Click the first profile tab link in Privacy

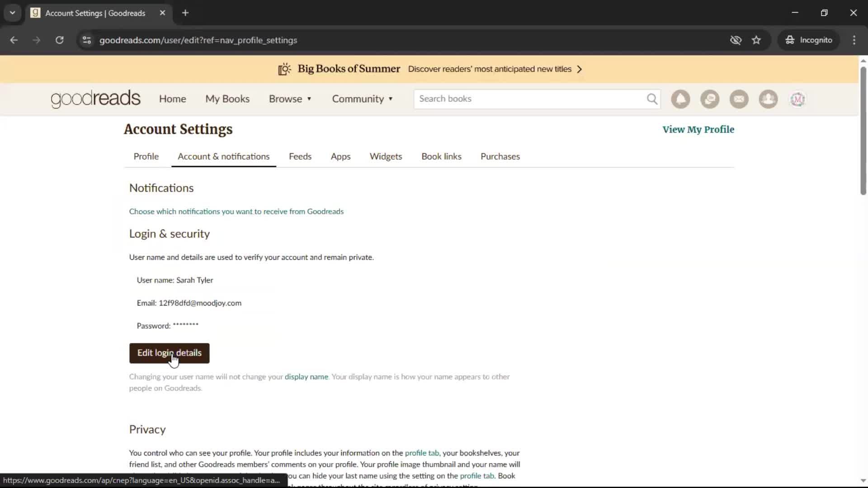421,453
